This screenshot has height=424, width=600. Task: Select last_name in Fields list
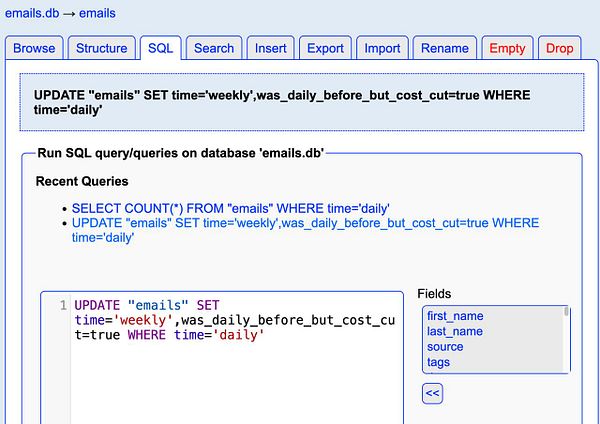click(x=455, y=331)
